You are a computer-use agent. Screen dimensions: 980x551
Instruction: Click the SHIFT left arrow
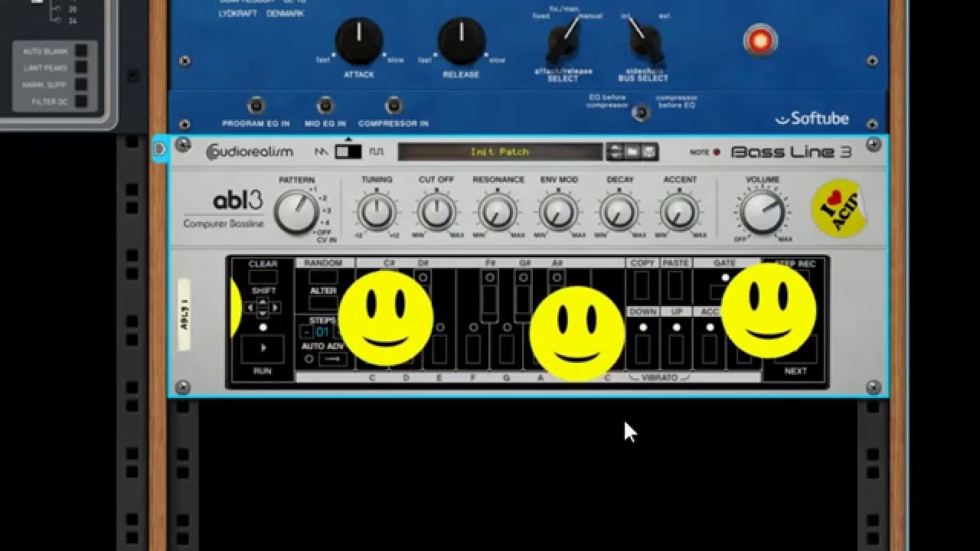250,308
